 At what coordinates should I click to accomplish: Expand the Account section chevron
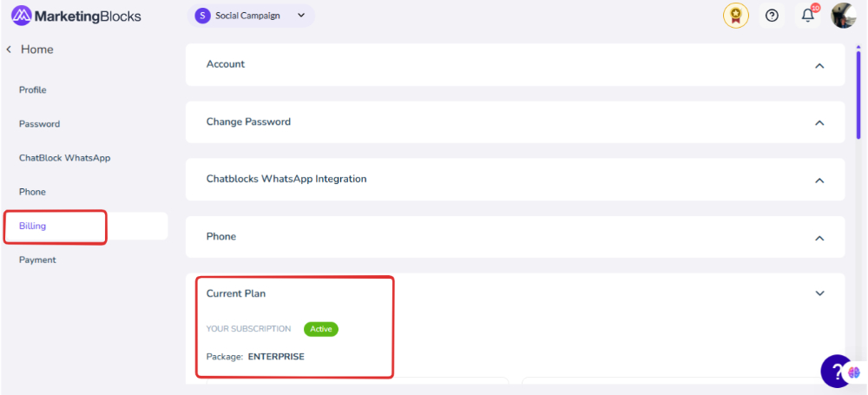820,65
